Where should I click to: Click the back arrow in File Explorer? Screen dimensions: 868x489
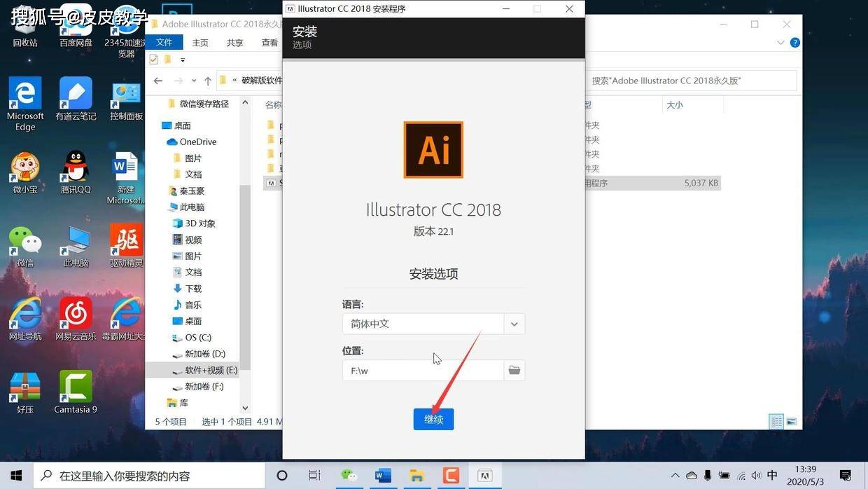(158, 81)
